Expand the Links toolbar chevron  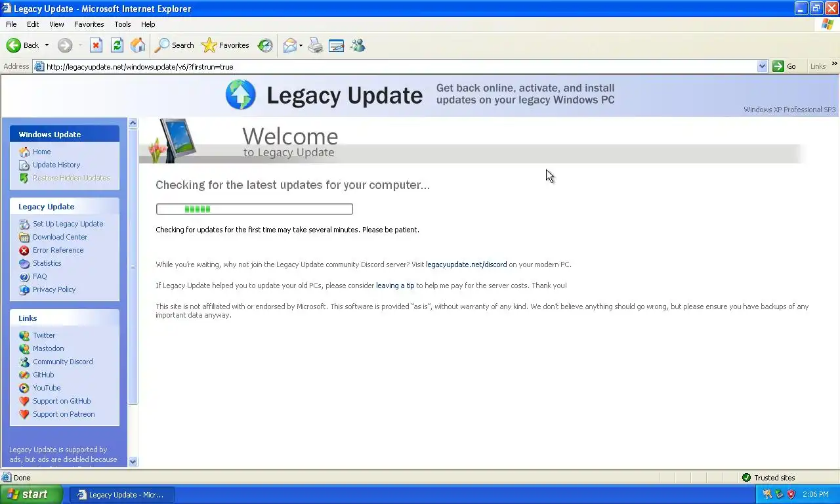coord(835,64)
